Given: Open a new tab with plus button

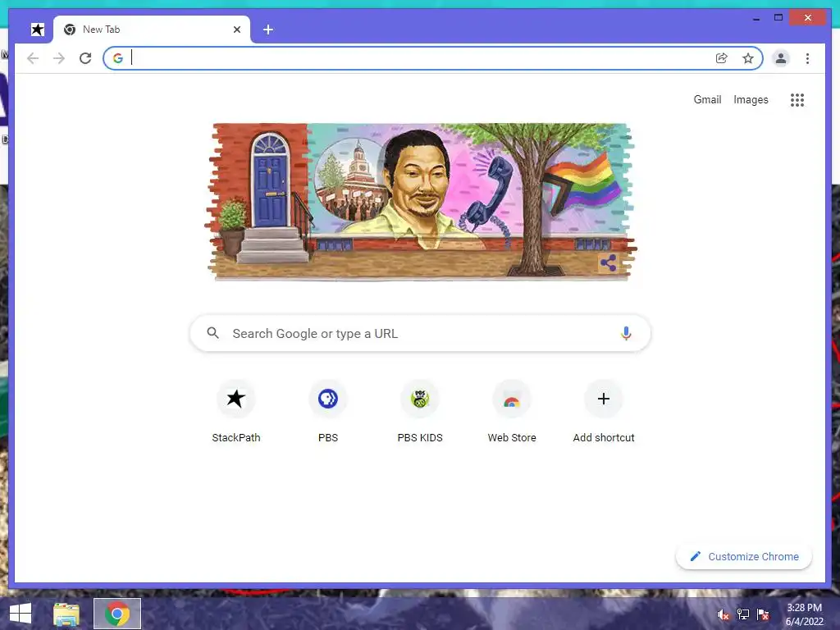Looking at the screenshot, I should 268,30.
